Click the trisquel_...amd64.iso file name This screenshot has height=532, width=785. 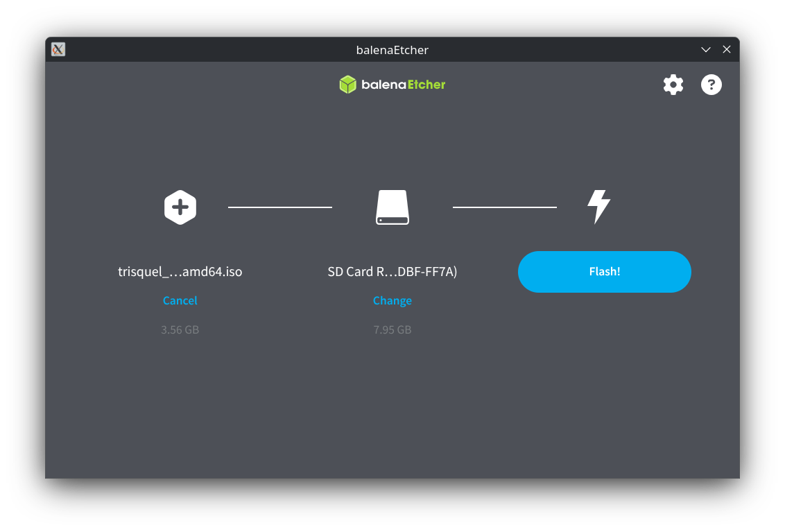(180, 271)
